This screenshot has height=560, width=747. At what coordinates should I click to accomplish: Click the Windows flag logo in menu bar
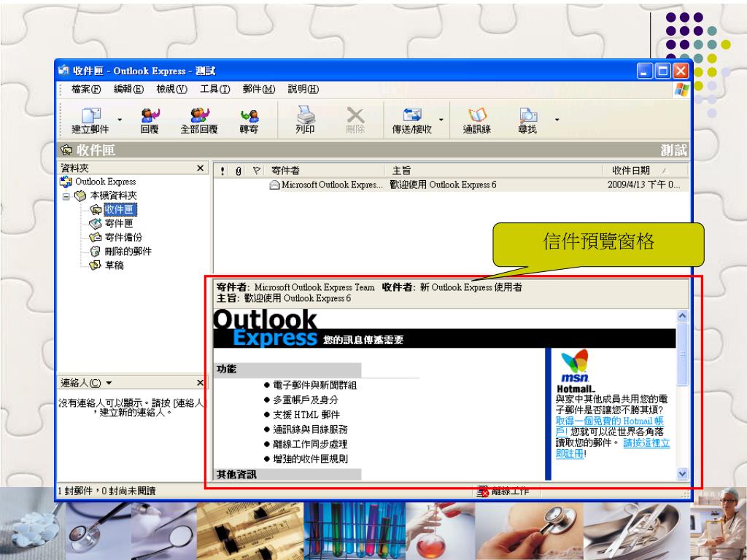[x=682, y=89]
